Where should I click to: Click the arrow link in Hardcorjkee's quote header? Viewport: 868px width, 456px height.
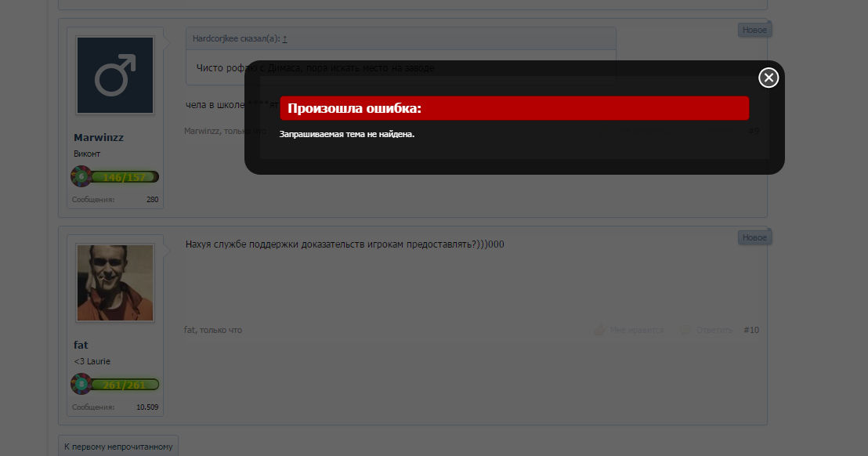tap(284, 38)
